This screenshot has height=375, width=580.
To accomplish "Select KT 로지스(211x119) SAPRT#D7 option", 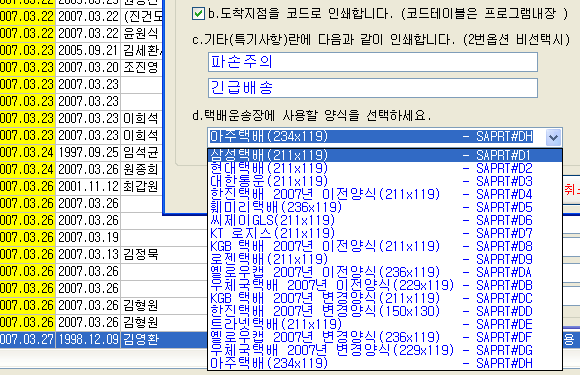I will (x=385, y=233).
